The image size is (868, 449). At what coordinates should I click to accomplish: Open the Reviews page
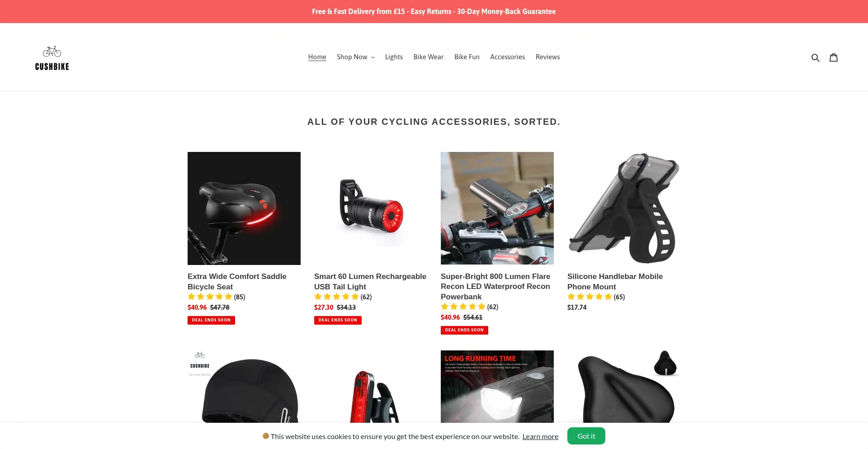(547, 57)
